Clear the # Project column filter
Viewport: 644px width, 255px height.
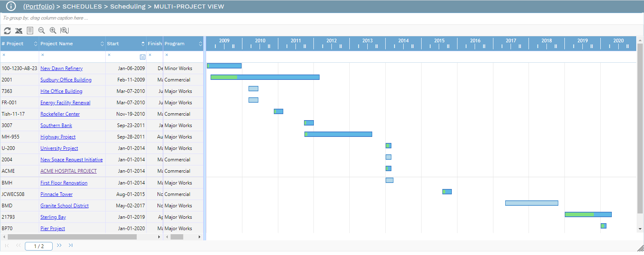(4, 55)
